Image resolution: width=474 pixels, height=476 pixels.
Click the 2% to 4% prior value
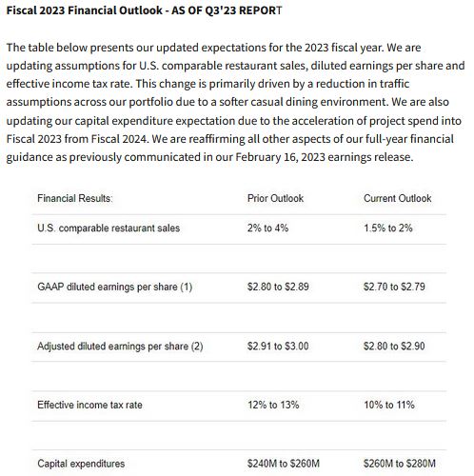tap(267, 228)
